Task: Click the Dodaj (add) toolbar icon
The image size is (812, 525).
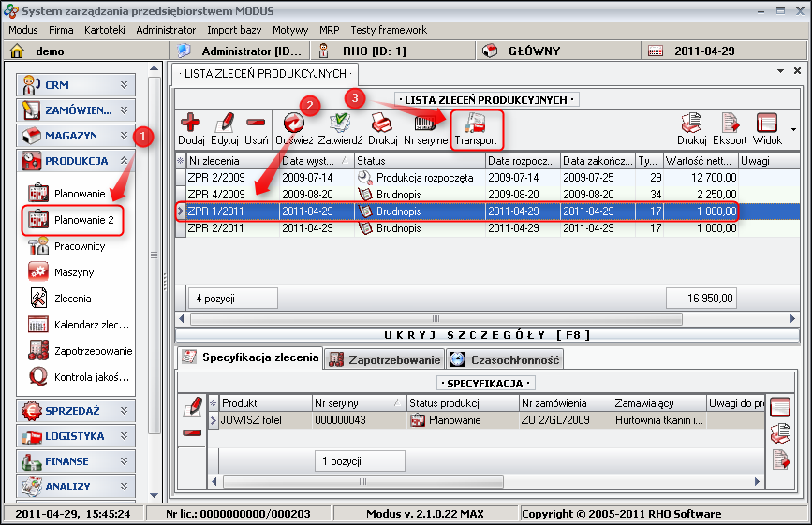Action: pyautogui.click(x=191, y=123)
